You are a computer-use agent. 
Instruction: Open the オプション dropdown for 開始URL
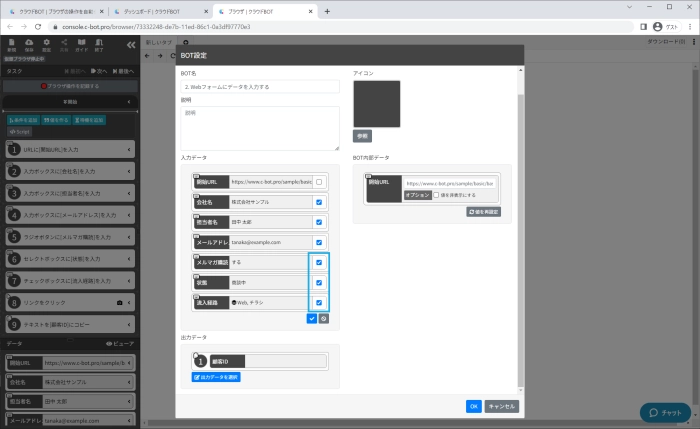(417, 195)
